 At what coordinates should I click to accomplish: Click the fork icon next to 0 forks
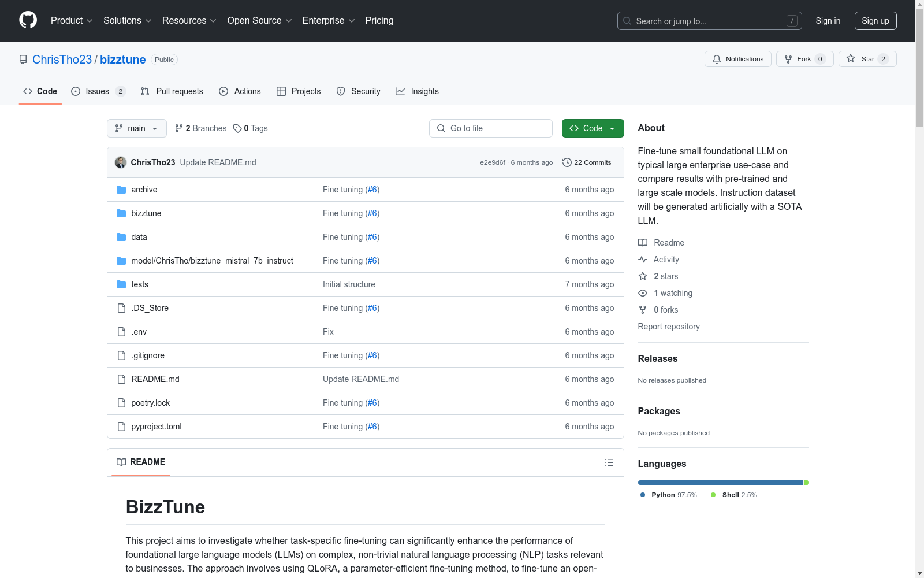[643, 310]
